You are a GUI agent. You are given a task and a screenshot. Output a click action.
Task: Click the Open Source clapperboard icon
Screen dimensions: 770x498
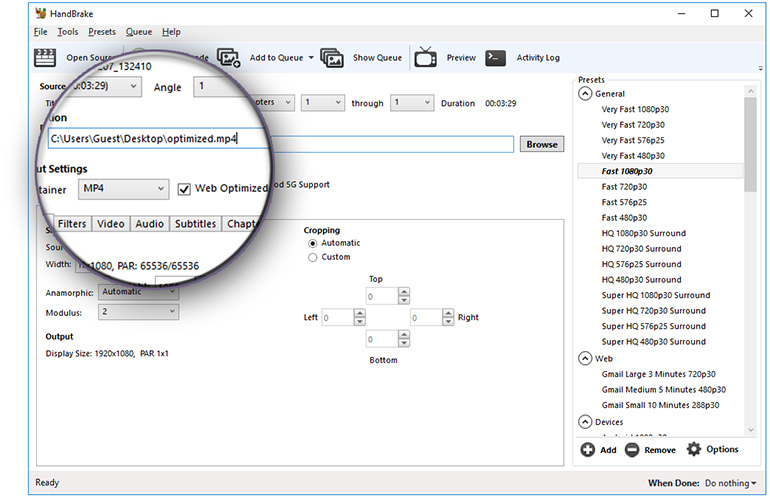(45, 57)
